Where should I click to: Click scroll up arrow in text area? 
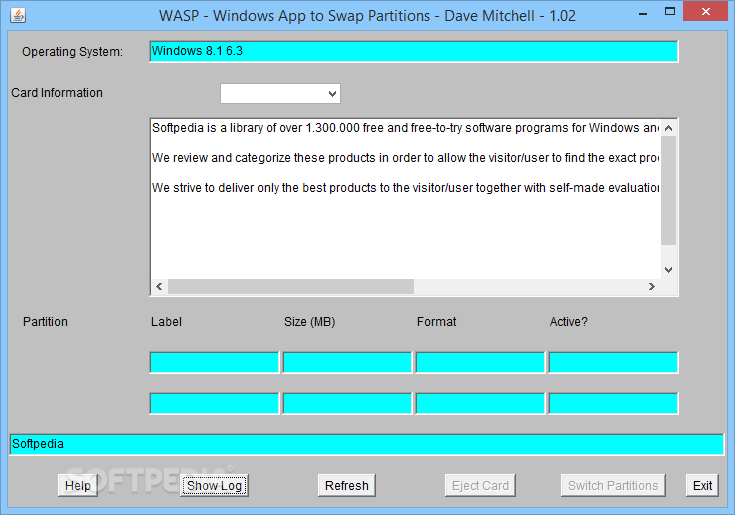pyautogui.click(x=669, y=128)
